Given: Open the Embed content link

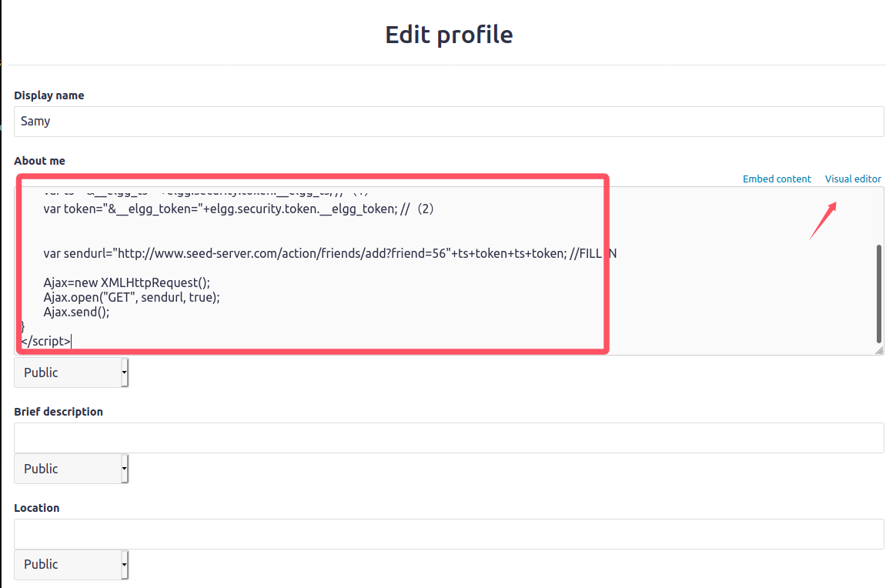Looking at the screenshot, I should pyautogui.click(x=777, y=179).
